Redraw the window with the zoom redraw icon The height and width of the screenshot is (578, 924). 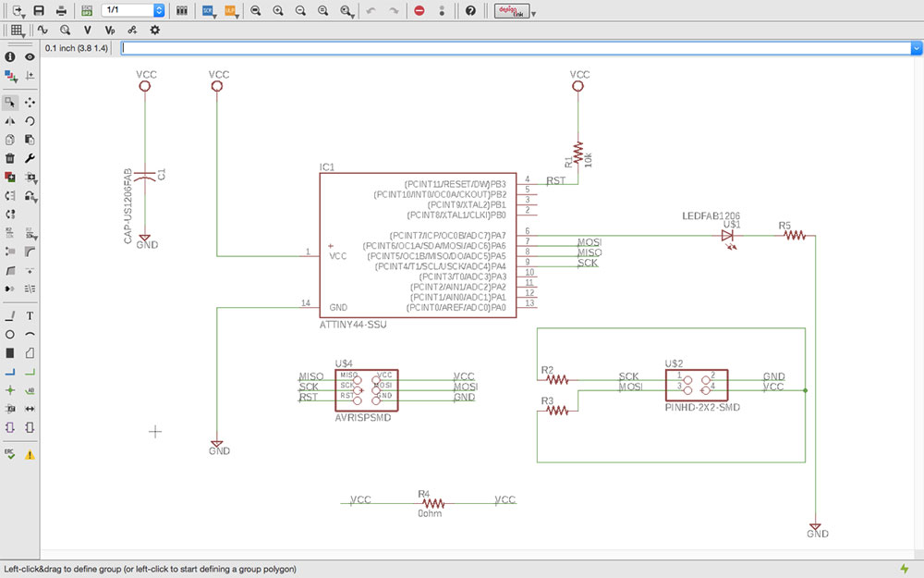(322, 10)
